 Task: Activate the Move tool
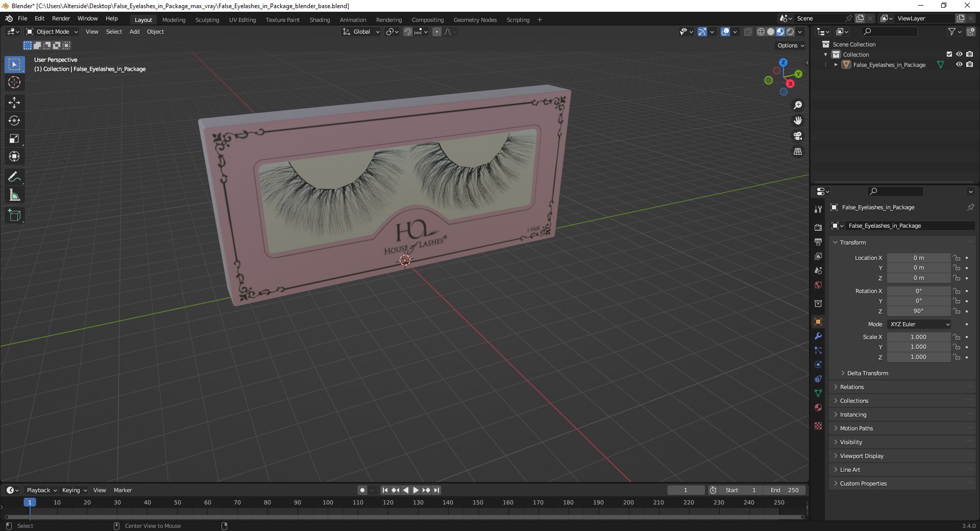(x=14, y=103)
